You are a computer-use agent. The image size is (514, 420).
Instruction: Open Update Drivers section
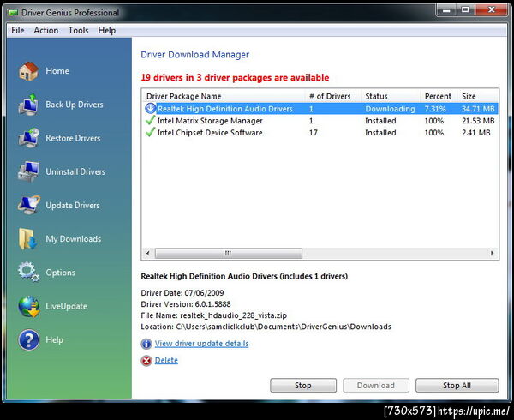pos(73,205)
